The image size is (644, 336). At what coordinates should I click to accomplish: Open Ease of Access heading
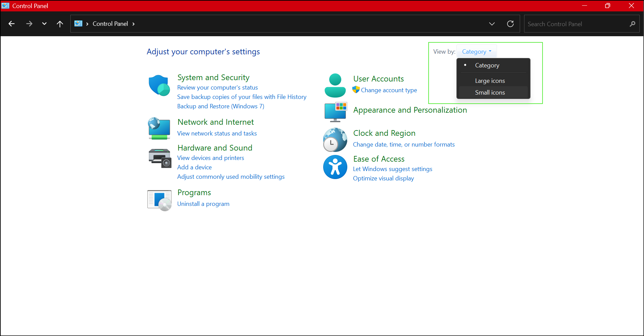(x=379, y=159)
